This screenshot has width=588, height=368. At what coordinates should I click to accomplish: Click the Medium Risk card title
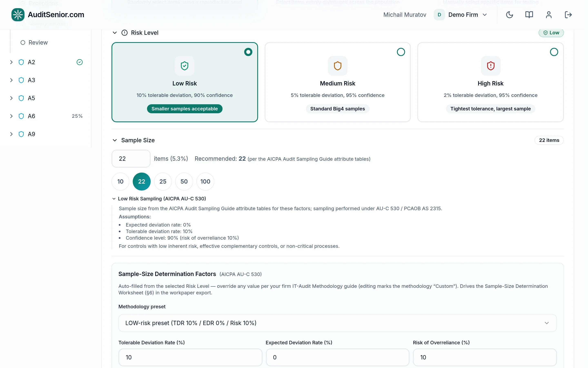tap(337, 83)
